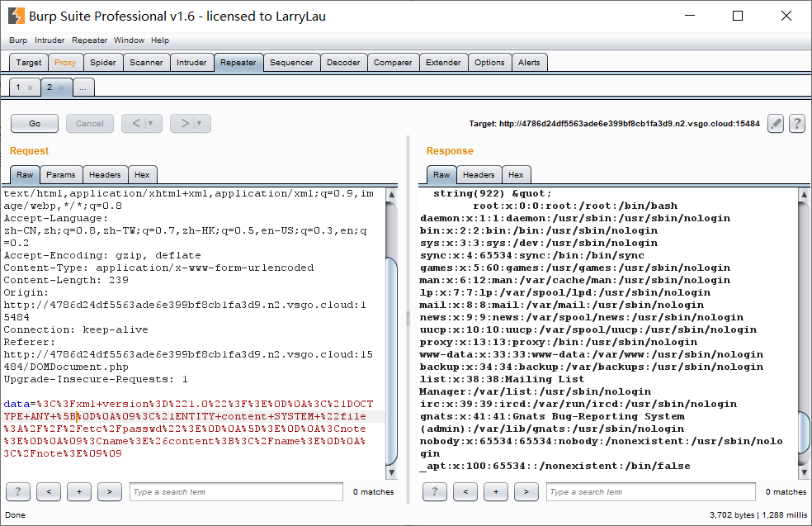Click the response scrollbar down arrow
Image resolution: width=812 pixels, height=526 pixels.
click(x=804, y=472)
